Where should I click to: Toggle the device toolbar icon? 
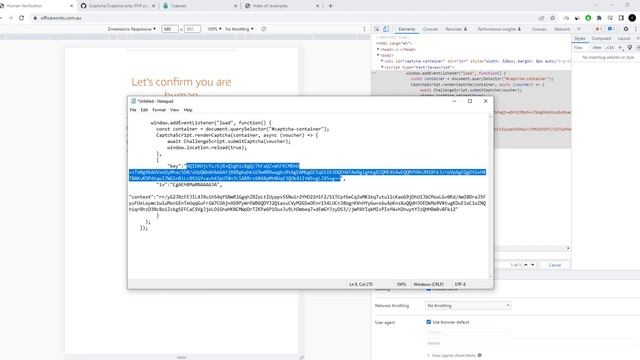386,29
